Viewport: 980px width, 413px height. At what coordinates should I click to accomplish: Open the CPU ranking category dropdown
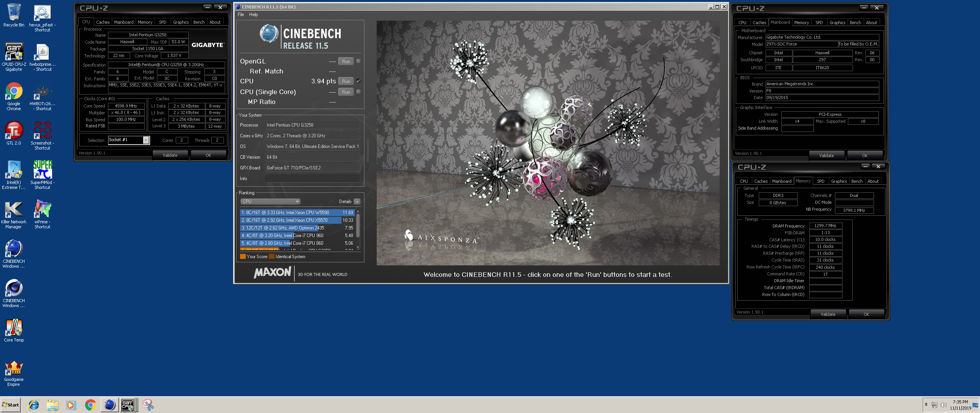click(270, 202)
